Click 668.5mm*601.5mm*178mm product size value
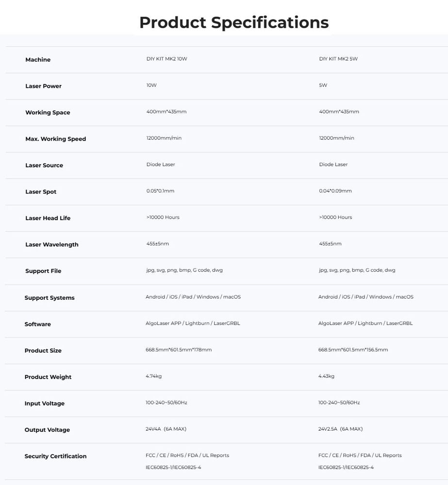Screen dimensions: 448x485 tap(179, 350)
